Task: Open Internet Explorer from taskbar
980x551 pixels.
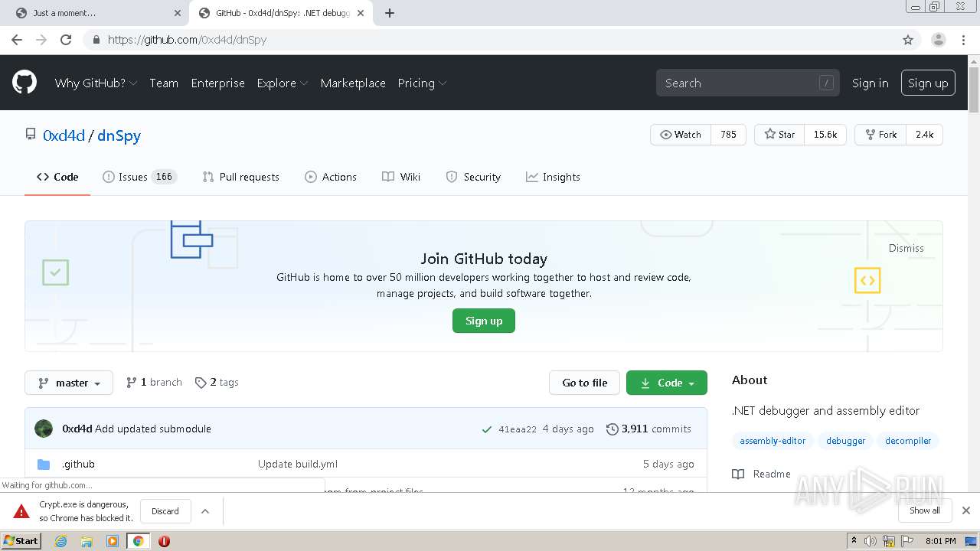Action: [x=60, y=541]
